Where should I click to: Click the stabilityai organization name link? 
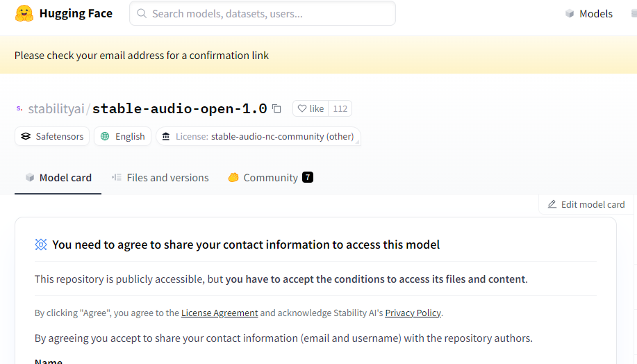tap(56, 108)
